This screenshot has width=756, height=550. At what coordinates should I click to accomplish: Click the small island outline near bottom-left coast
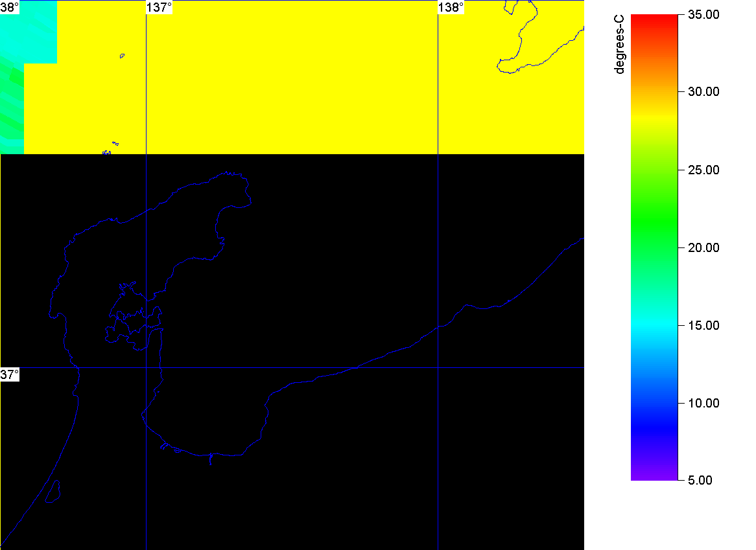point(53,492)
